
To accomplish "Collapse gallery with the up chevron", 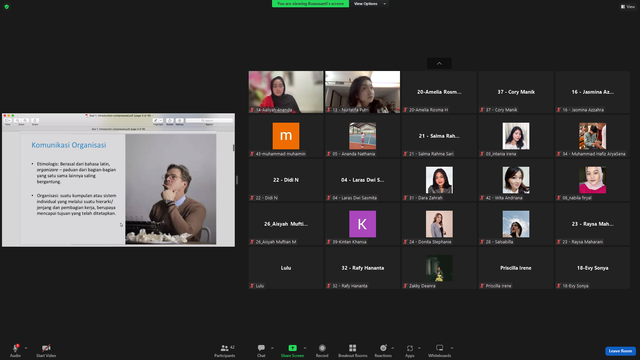I will (x=439, y=63).
